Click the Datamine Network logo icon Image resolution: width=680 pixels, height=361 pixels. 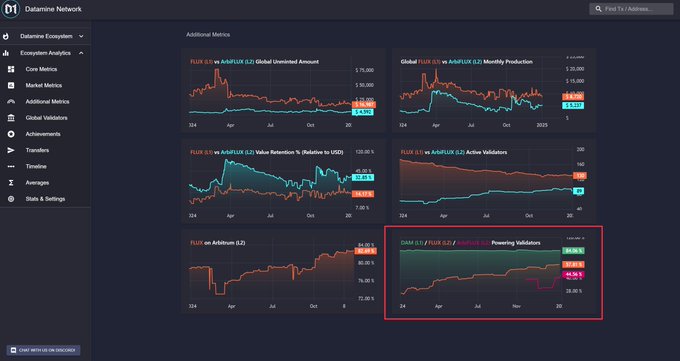pyautogui.click(x=10, y=9)
